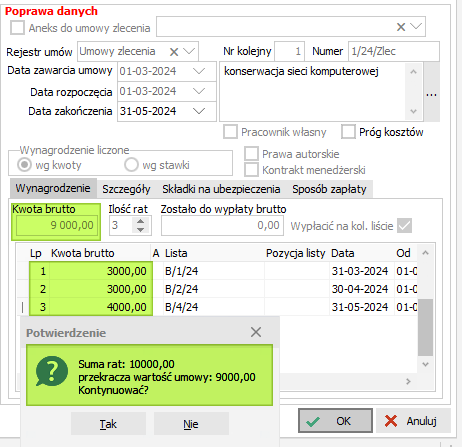Expand the Data zawarcia umowy calendar dropdown
The image size is (462, 447).
coord(199,71)
